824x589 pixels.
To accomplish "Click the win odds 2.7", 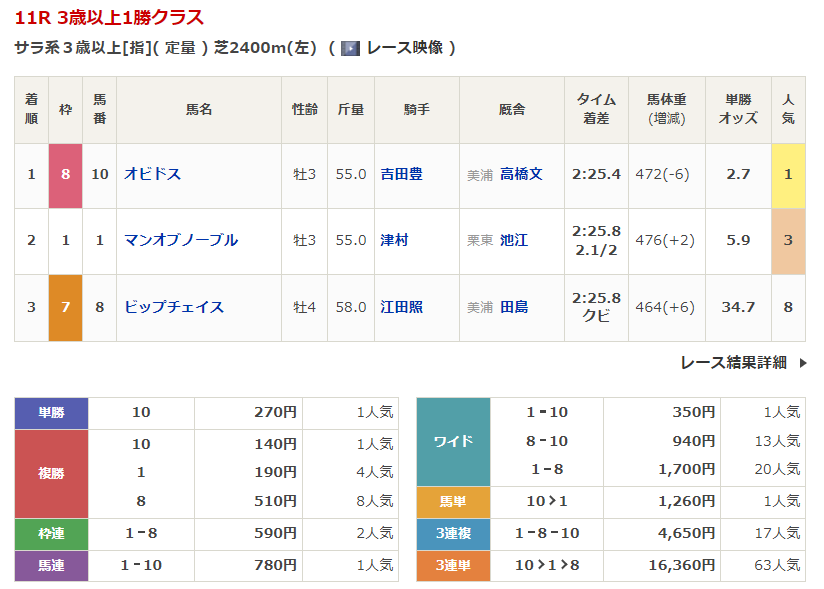I will (x=738, y=174).
